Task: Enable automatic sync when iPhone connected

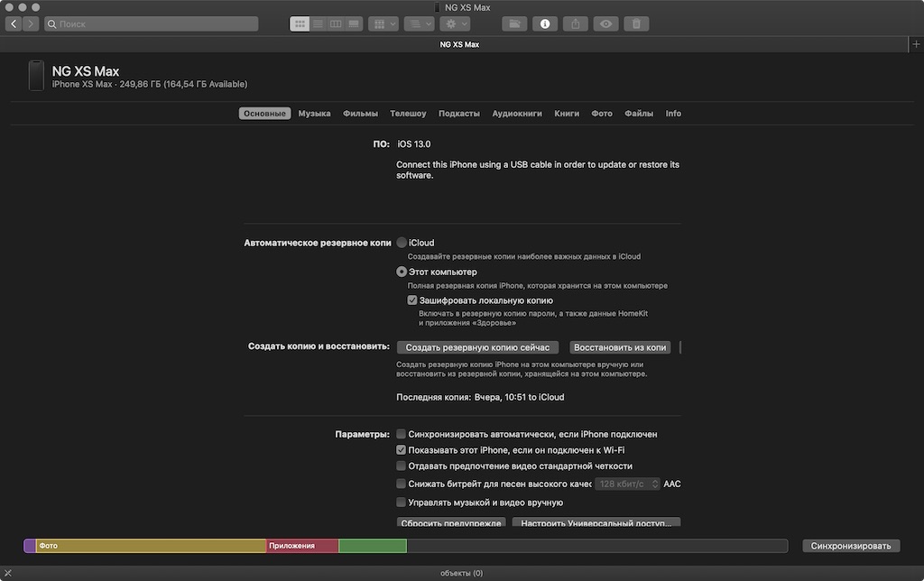Action: tap(401, 434)
